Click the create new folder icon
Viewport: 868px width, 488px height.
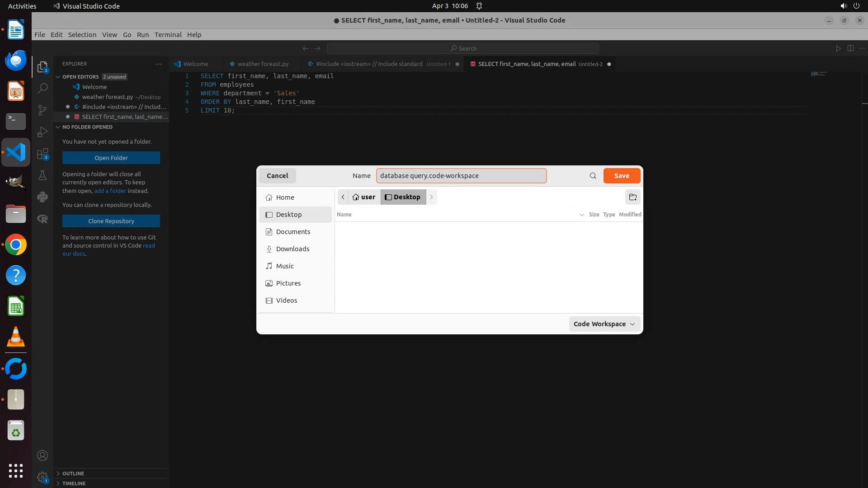pos(632,197)
